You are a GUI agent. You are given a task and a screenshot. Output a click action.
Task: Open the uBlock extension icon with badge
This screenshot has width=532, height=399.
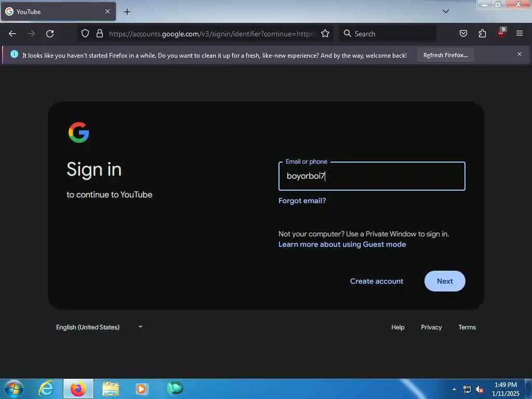coord(501,33)
